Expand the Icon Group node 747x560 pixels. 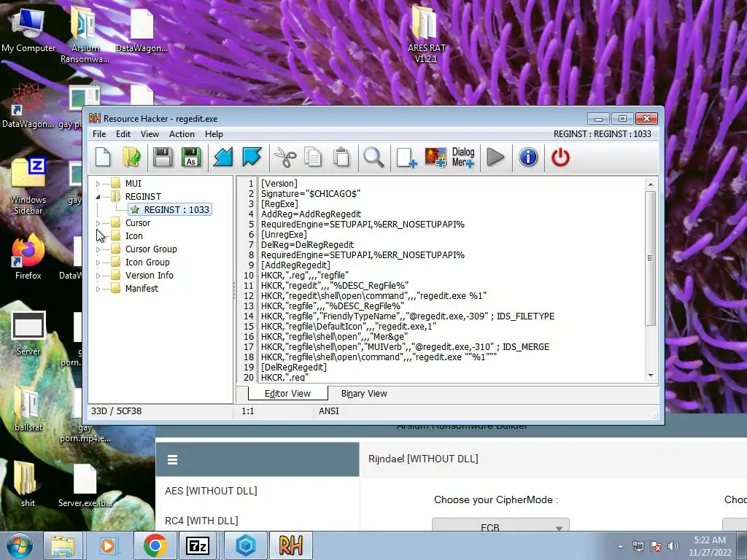tap(98, 262)
